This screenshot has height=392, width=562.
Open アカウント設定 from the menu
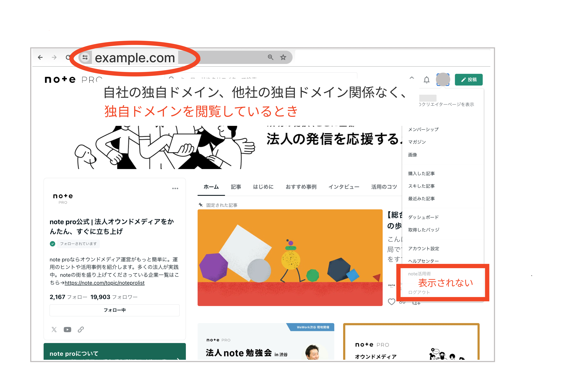pos(423,248)
